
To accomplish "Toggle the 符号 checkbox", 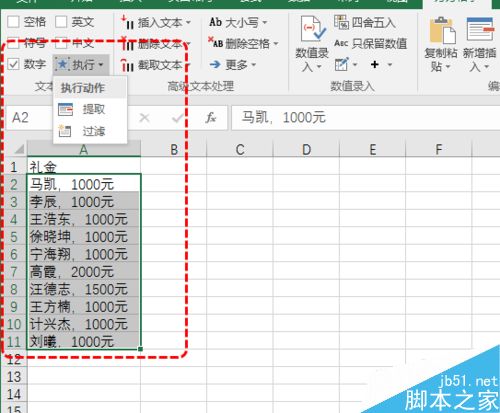I will point(13,43).
